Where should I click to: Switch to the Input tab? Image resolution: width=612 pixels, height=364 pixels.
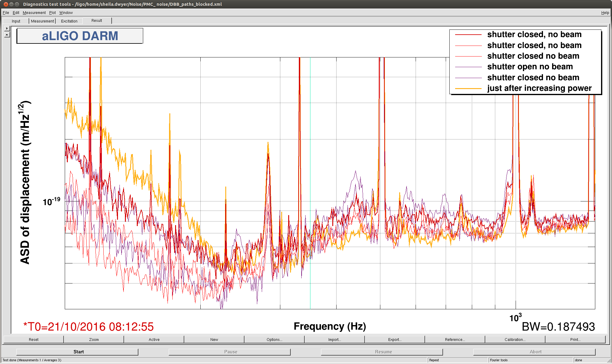(x=16, y=21)
